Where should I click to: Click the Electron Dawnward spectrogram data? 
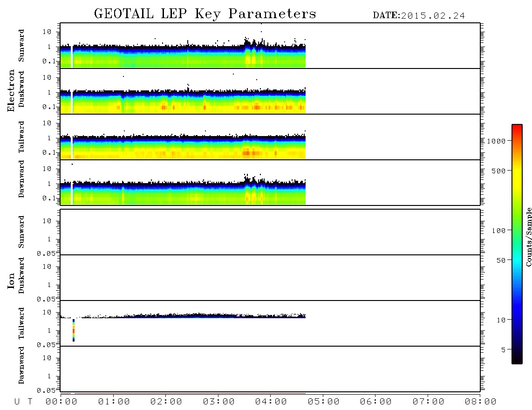pos(183,192)
